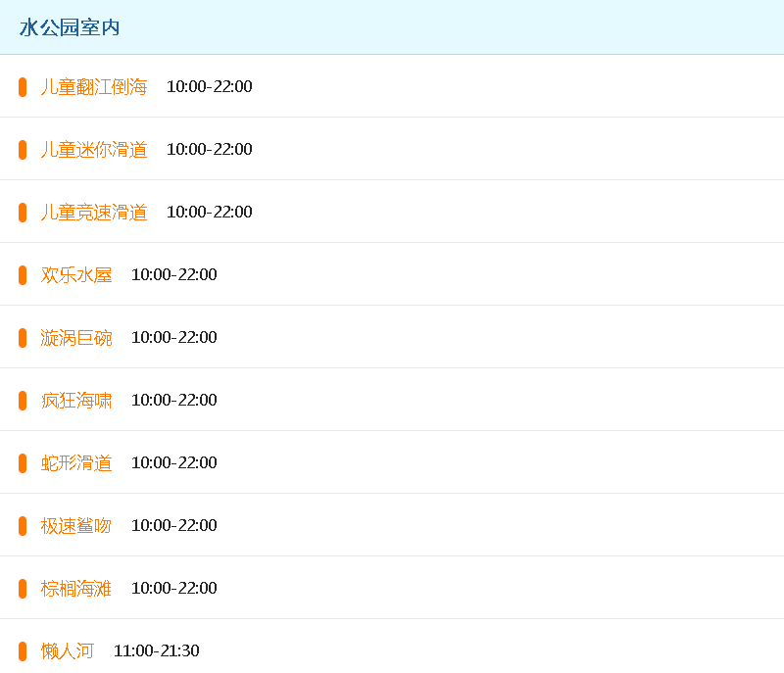Click the 极速鲨吻 attraction name
The width and height of the screenshot is (784, 673).
(x=76, y=526)
